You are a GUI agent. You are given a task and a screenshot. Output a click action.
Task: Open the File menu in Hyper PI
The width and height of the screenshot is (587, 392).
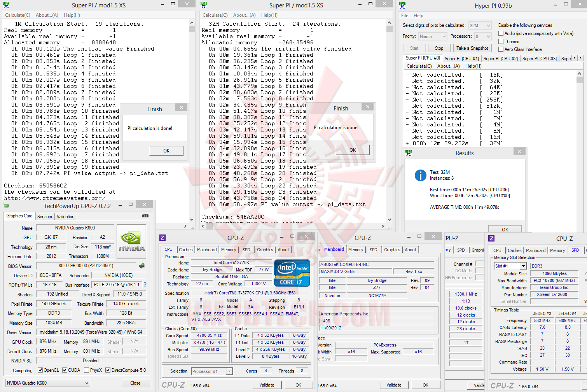405,16
